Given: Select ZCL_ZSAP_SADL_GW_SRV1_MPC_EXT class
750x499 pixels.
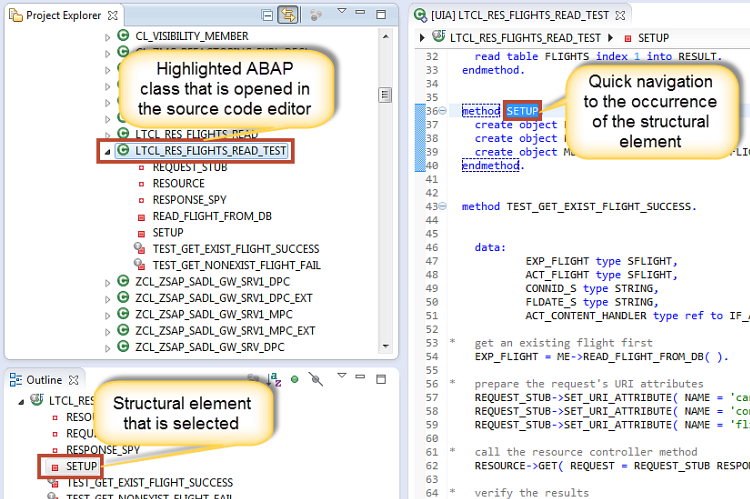Looking at the screenshot, I should pyautogui.click(x=225, y=331).
